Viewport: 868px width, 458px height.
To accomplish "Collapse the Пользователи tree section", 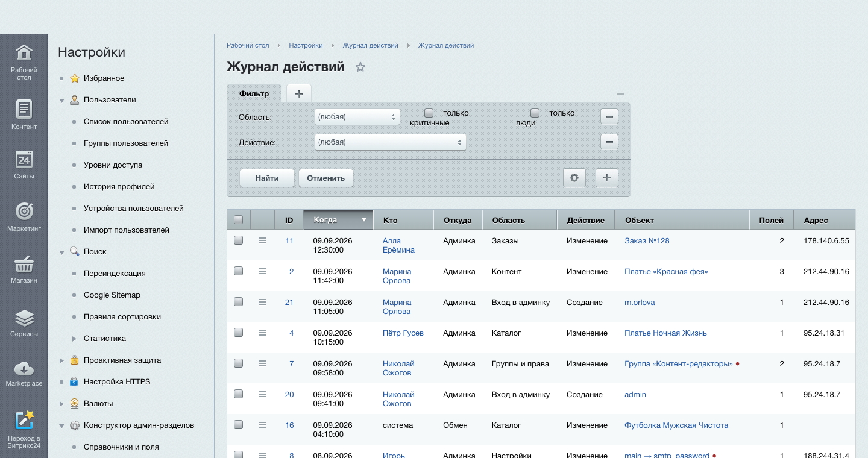I will pyautogui.click(x=61, y=101).
